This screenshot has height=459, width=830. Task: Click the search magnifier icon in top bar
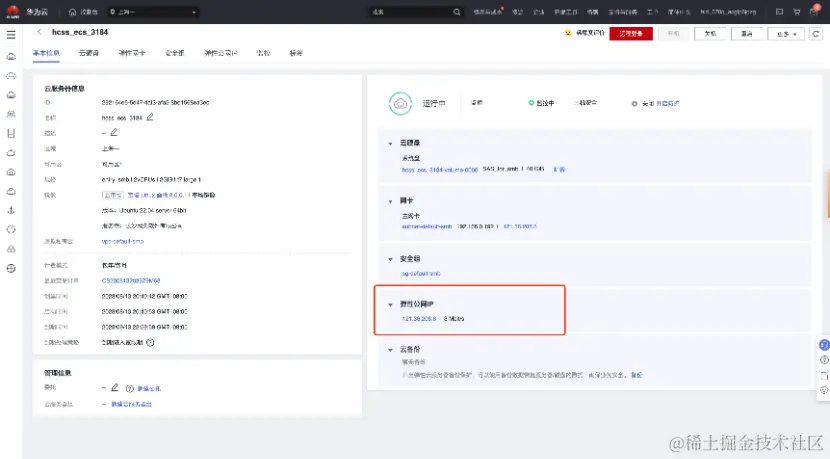(456, 12)
